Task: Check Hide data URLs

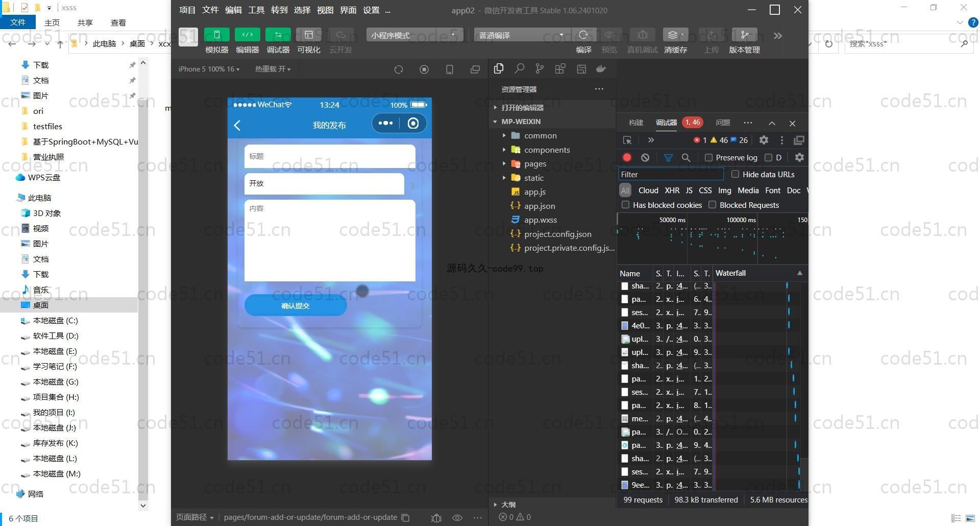Action: pos(735,174)
